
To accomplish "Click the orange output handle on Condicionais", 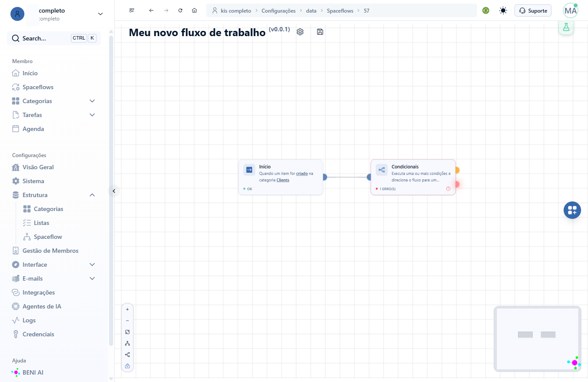I will click(457, 170).
